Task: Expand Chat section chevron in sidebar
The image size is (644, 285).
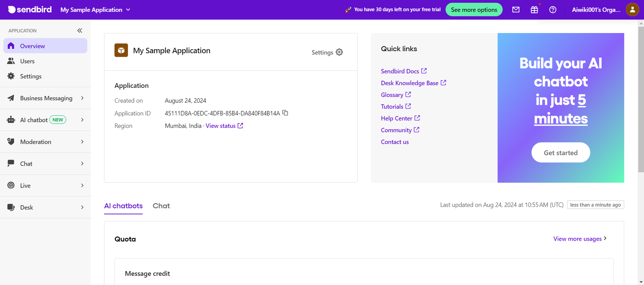Action: pos(82,163)
